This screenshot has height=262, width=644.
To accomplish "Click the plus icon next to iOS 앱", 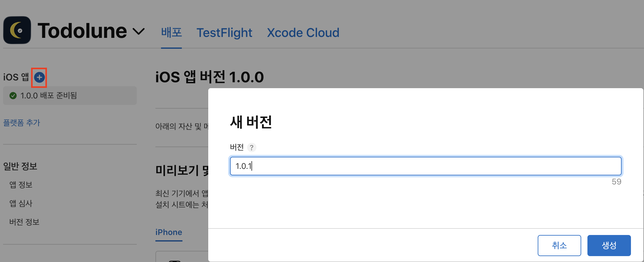I will (39, 77).
